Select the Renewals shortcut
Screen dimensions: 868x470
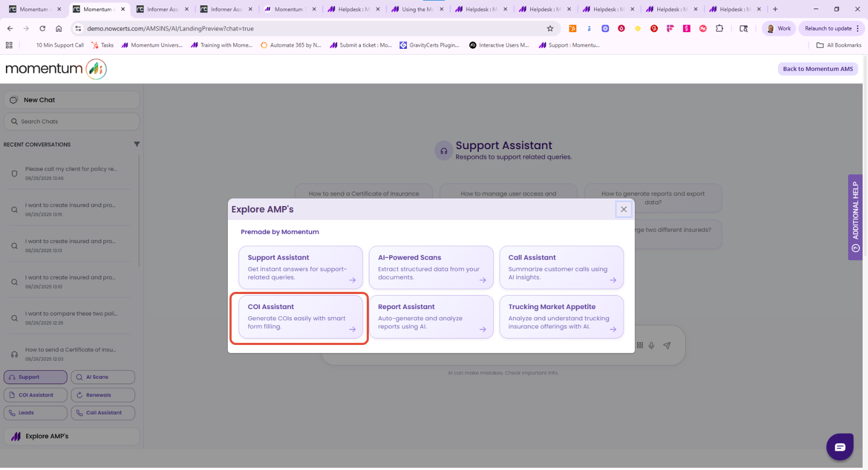(x=103, y=395)
